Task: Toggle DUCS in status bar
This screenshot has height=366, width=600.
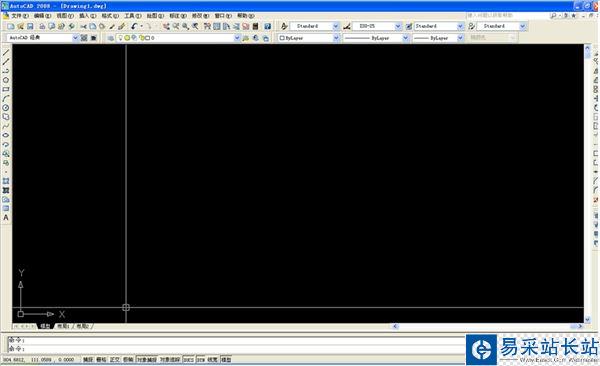Action: [x=189, y=359]
